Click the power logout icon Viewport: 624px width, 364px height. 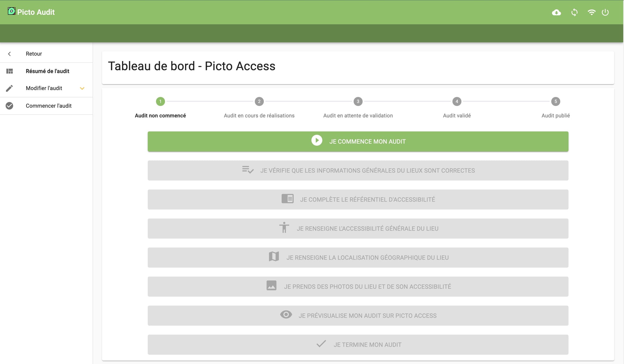[x=605, y=12]
